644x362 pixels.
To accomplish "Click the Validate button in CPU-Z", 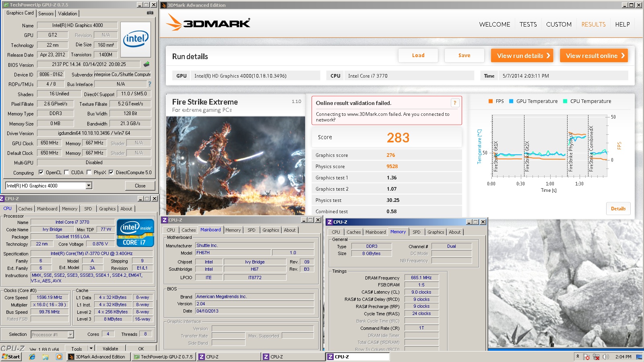I will point(110,349).
